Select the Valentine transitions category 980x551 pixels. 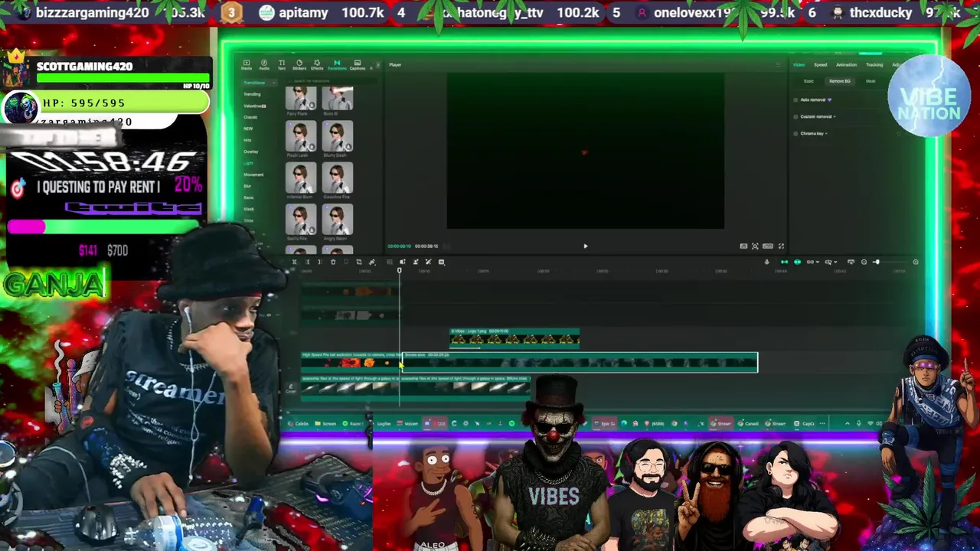pos(255,106)
